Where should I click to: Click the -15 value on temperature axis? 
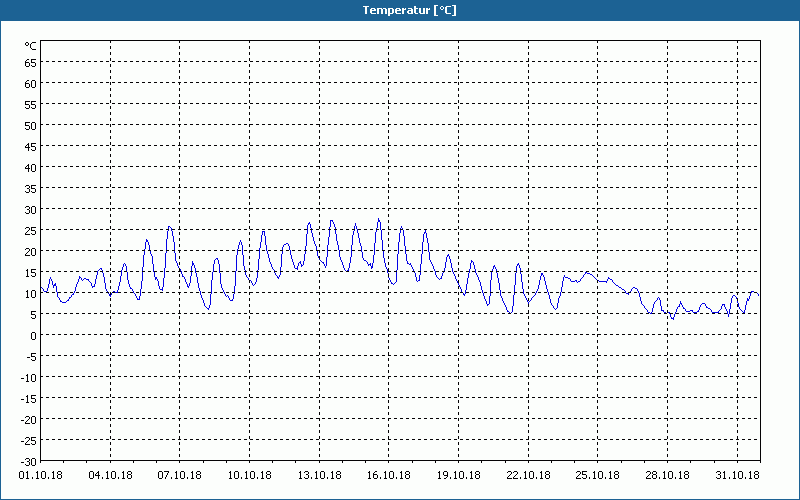29,398
